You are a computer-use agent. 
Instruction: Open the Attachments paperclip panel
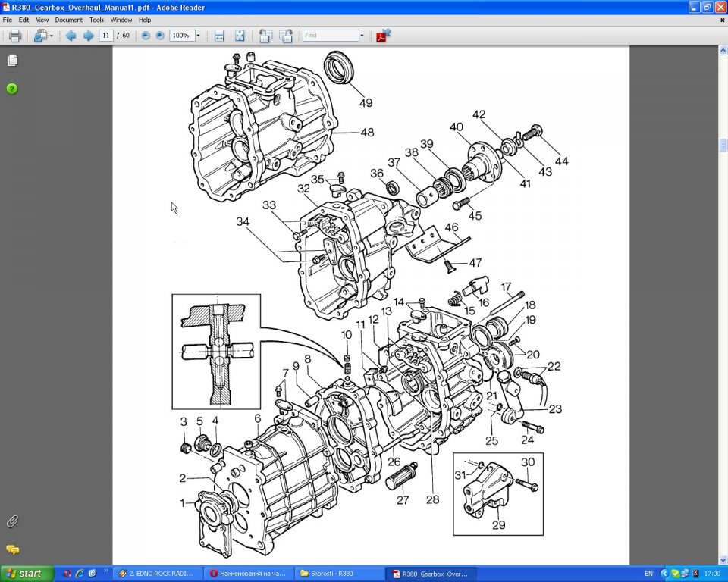[x=13, y=521]
